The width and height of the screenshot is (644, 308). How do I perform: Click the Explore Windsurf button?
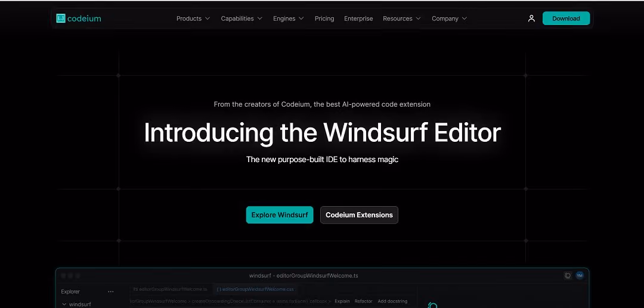280,215
